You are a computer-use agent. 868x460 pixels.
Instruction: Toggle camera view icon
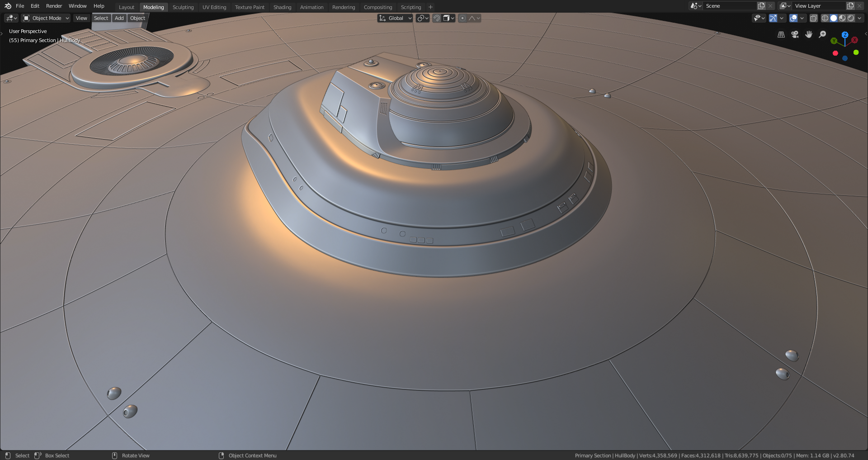pyautogui.click(x=795, y=34)
